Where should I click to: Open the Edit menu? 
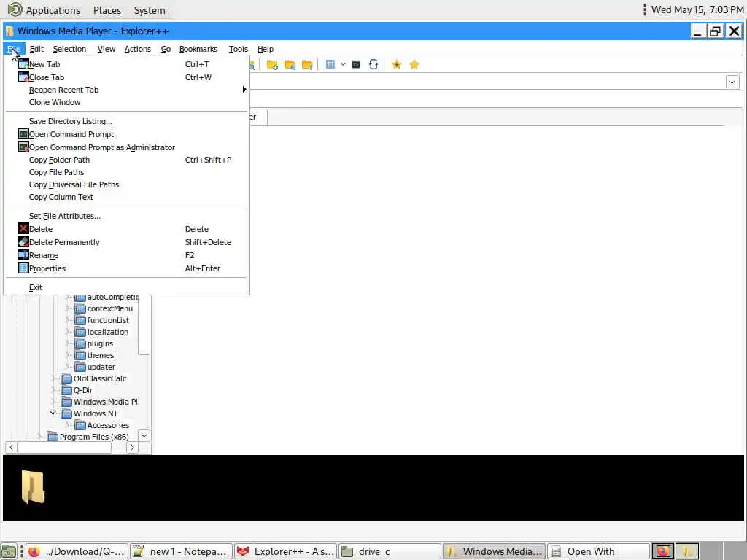click(36, 49)
